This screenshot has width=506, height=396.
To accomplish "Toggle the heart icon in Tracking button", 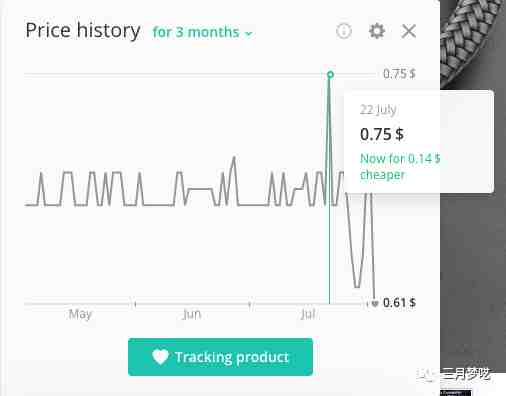I will click(x=160, y=357).
